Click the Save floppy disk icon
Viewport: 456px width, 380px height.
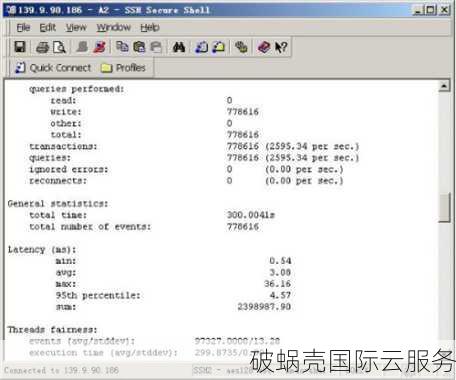tap(20, 47)
